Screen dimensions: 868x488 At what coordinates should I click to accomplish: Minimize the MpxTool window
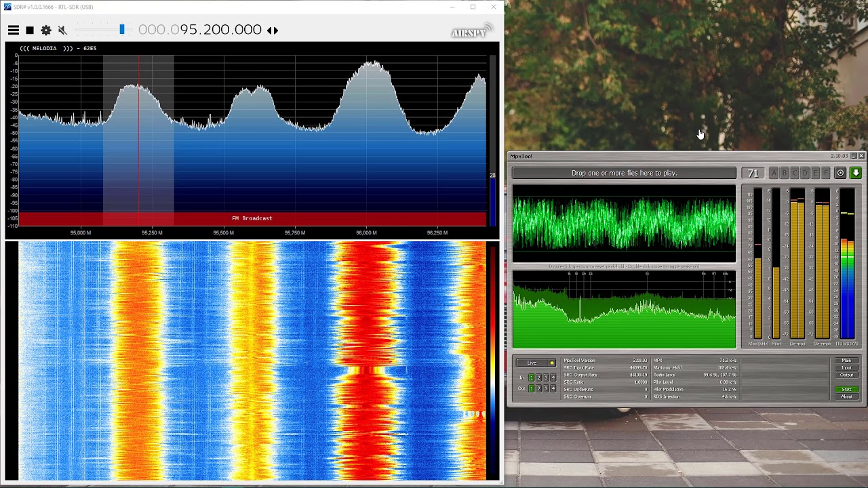click(854, 156)
